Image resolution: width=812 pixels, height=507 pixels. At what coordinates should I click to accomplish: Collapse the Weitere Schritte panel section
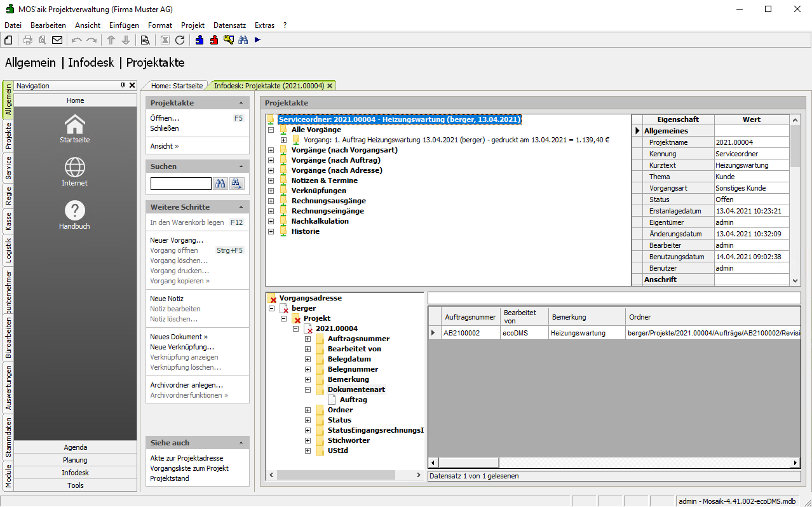[x=240, y=207]
